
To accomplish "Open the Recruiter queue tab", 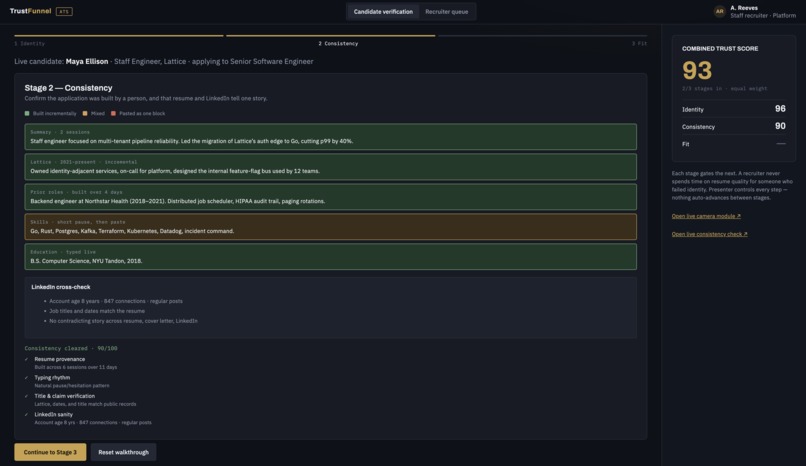I will (447, 11).
